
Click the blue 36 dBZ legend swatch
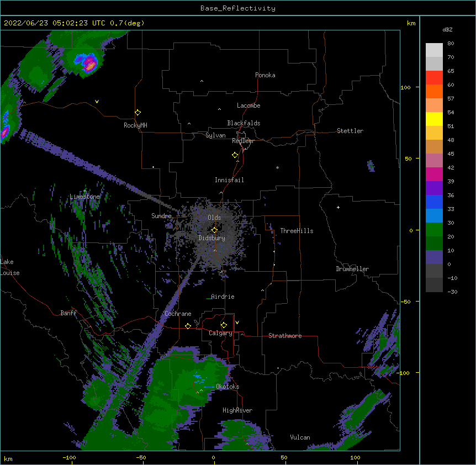point(434,202)
